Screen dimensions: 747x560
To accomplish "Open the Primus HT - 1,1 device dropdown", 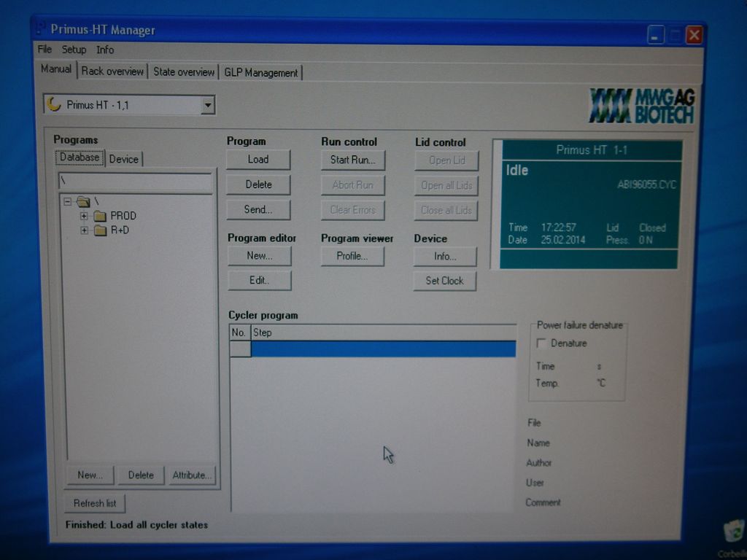I will pyautogui.click(x=208, y=105).
